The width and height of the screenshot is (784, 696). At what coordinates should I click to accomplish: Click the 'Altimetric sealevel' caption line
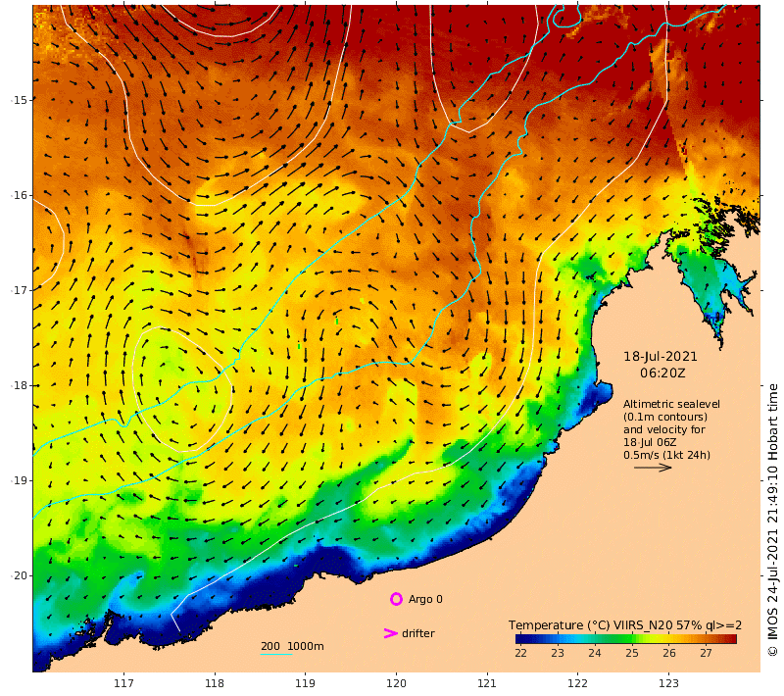[671, 404]
